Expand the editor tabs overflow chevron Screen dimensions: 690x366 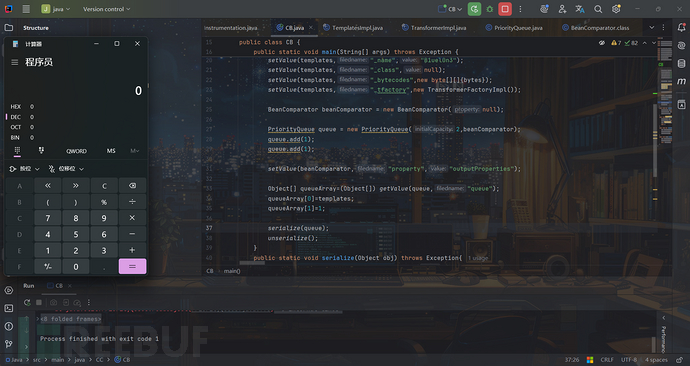click(652, 27)
